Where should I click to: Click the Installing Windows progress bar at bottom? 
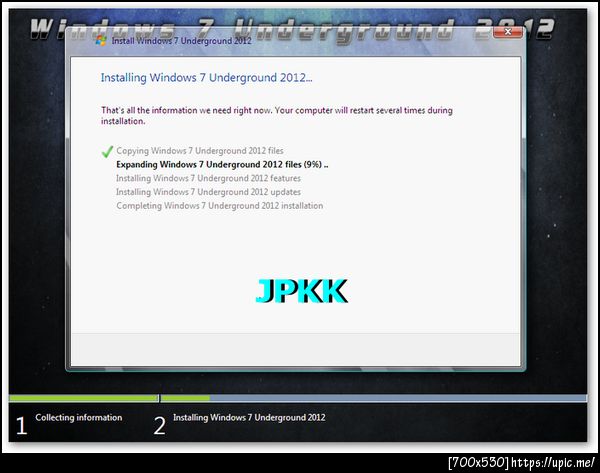tap(374, 398)
